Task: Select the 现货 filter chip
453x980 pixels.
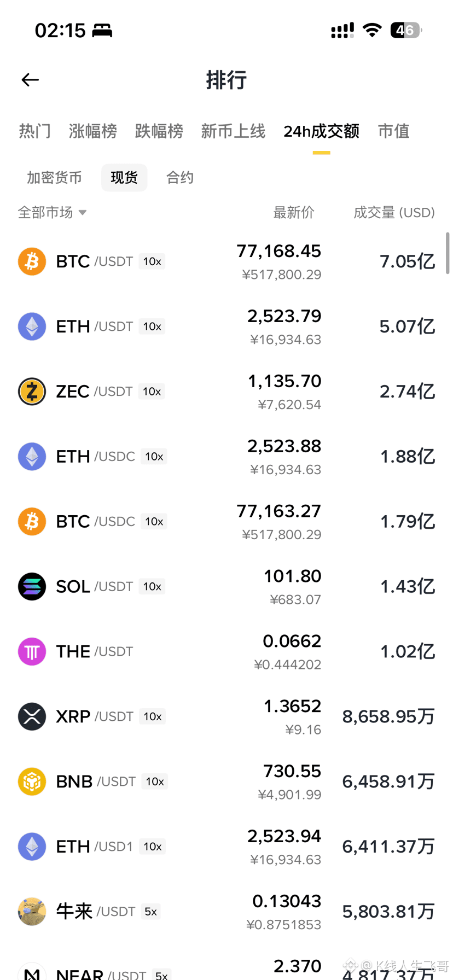Action: pyautogui.click(x=124, y=178)
